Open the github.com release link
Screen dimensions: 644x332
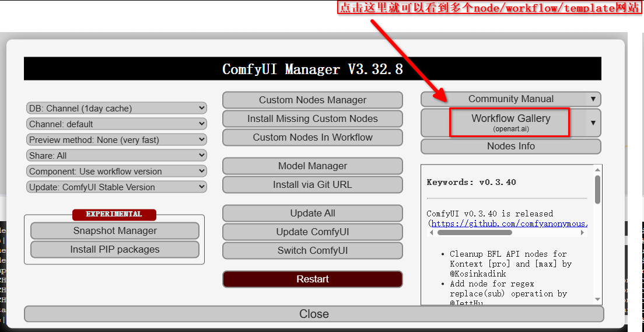pyautogui.click(x=509, y=223)
